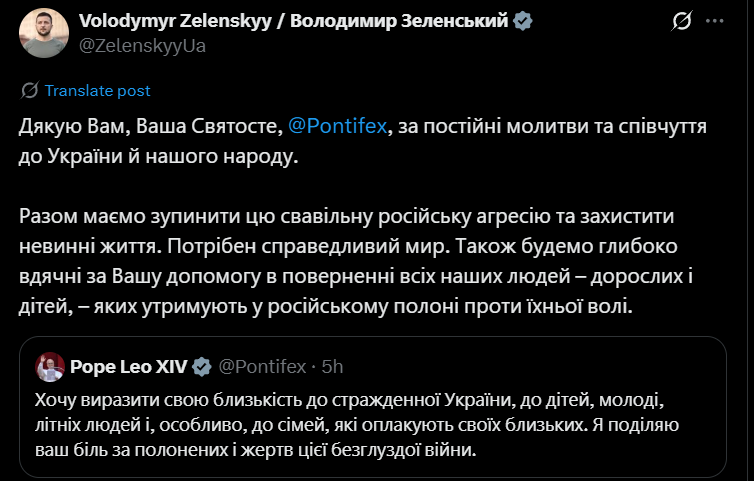The image size is (754, 481).
Task: Open Zelenskyy's profile picture
Action: [x=40, y=31]
